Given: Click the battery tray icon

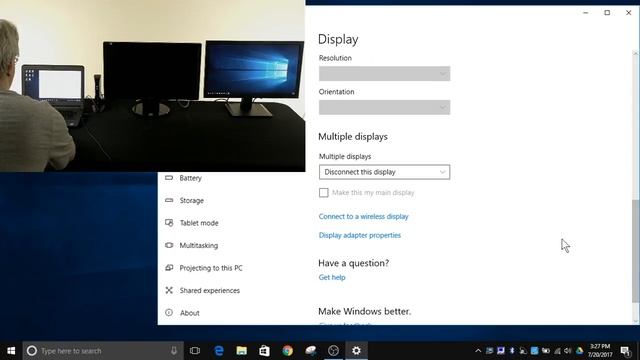Looking at the screenshot, I should point(546,351).
